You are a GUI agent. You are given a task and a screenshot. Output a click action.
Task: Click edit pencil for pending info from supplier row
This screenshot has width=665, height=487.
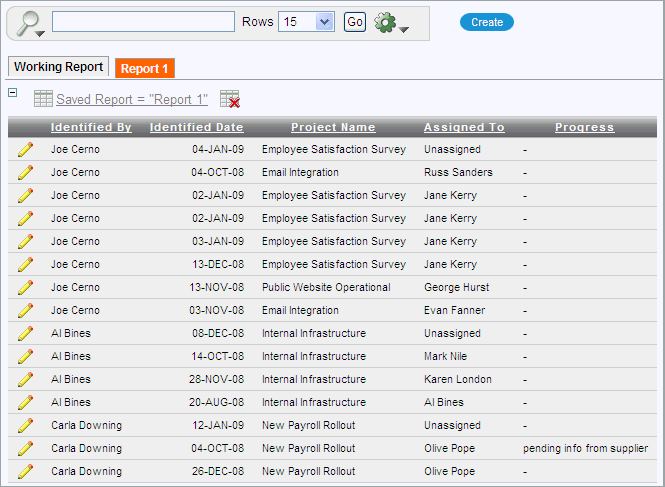(x=25, y=449)
